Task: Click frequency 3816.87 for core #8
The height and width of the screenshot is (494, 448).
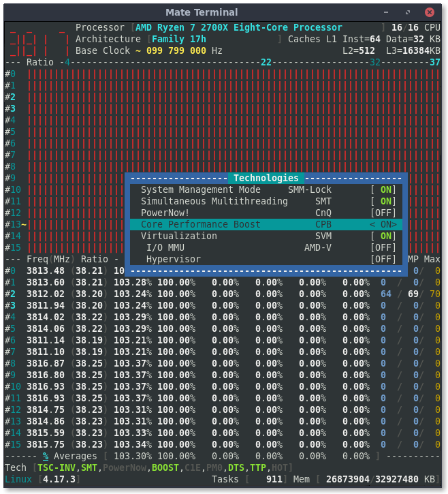Action: point(46,363)
